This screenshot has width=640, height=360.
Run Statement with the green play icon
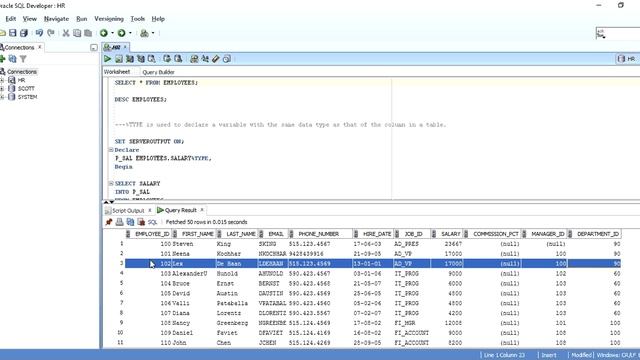(x=107, y=59)
